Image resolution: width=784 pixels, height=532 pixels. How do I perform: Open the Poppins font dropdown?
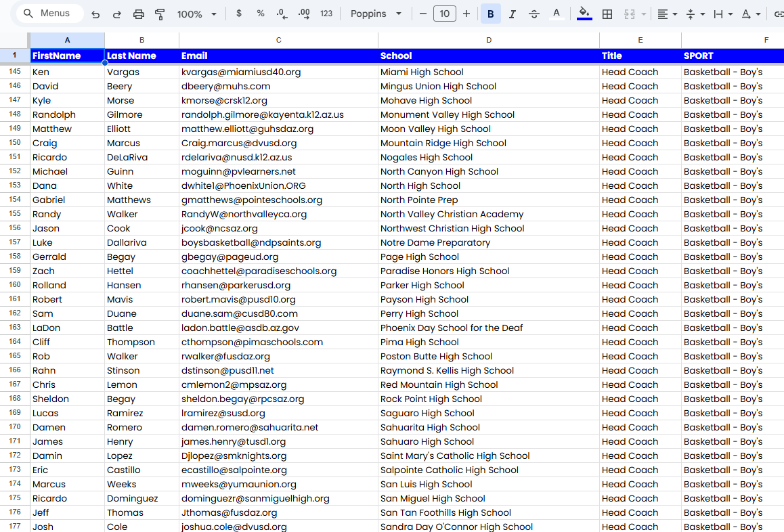pyautogui.click(x=376, y=14)
